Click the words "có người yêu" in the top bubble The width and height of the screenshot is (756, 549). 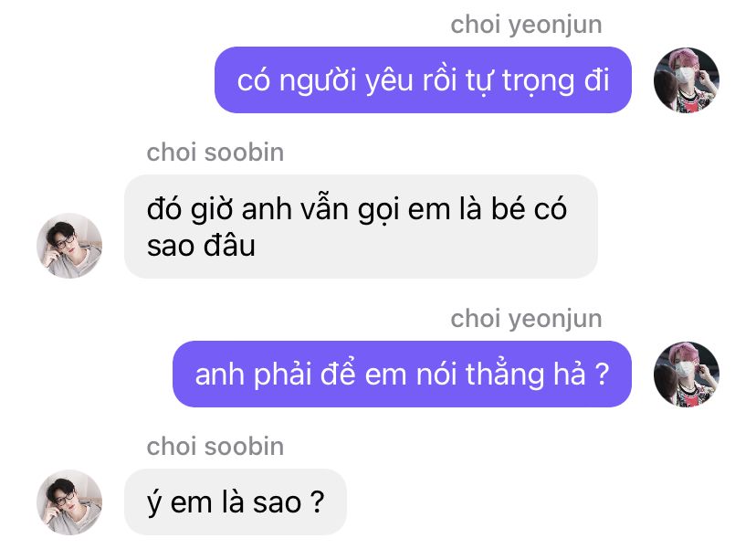[325, 81]
